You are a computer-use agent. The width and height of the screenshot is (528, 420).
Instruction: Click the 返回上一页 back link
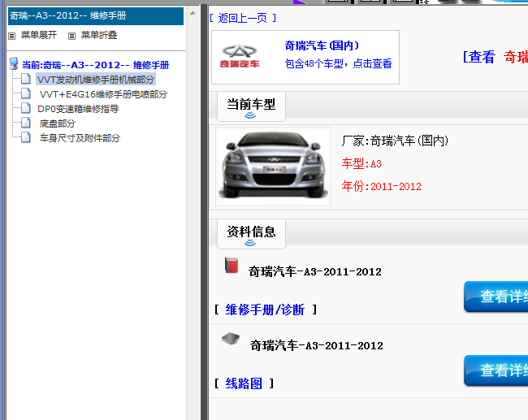[x=242, y=18]
